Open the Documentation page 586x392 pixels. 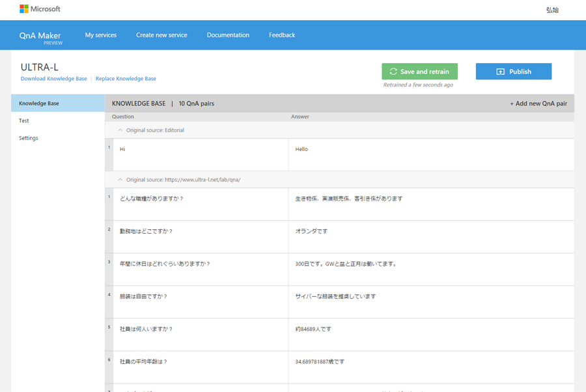228,35
